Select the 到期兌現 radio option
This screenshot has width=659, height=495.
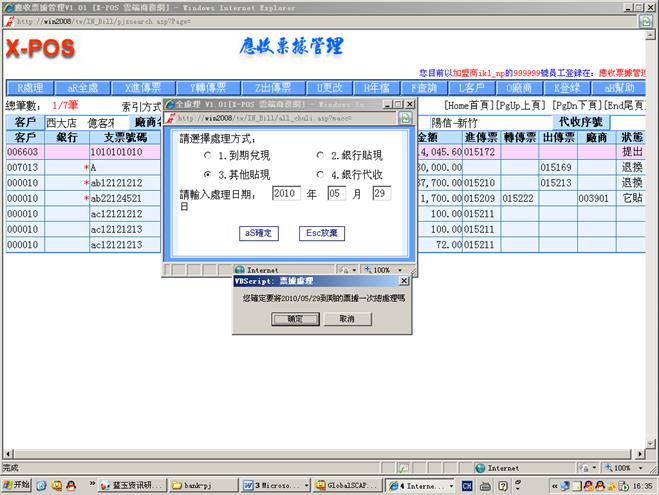coord(208,157)
